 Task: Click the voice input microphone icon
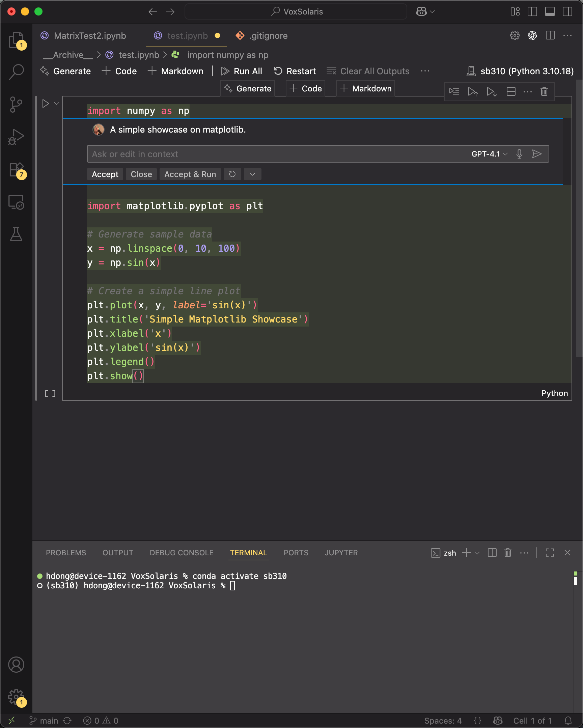(519, 154)
